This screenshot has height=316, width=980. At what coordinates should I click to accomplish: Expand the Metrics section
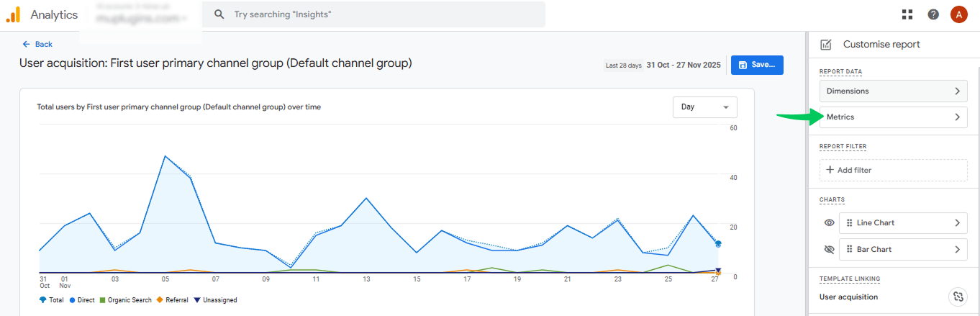(x=893, y=117)
